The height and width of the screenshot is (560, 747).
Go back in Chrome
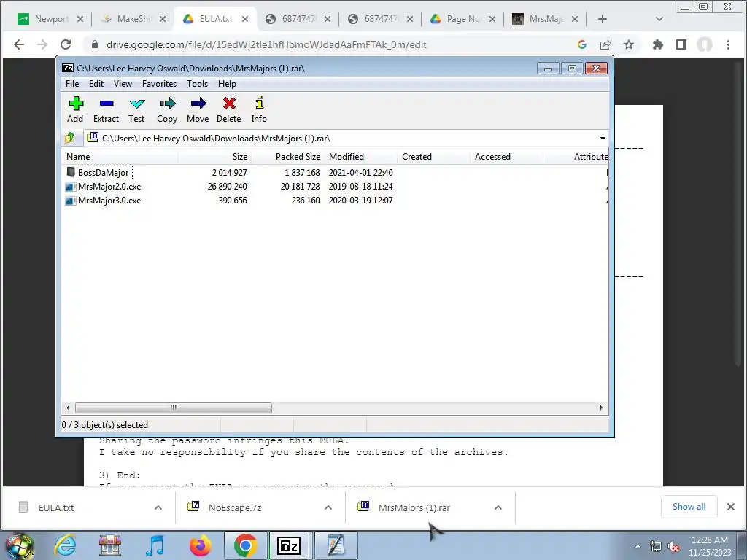[19, 44]
